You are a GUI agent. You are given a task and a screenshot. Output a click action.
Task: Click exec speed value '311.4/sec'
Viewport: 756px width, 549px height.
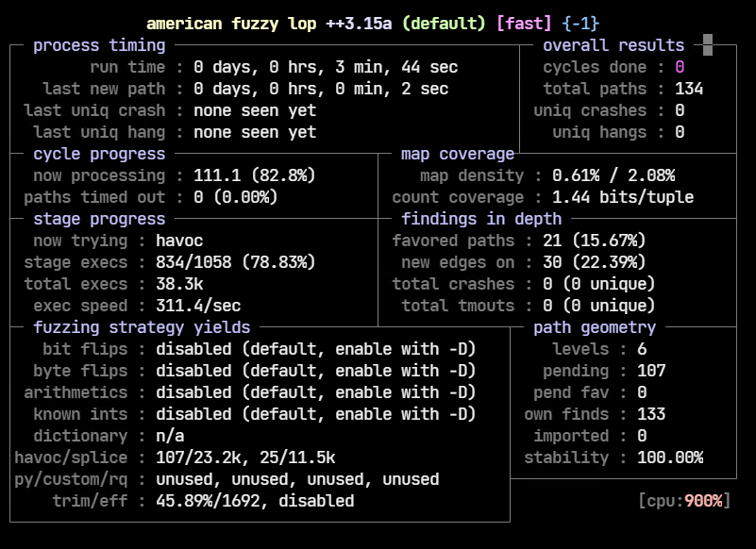pos(198,306)
